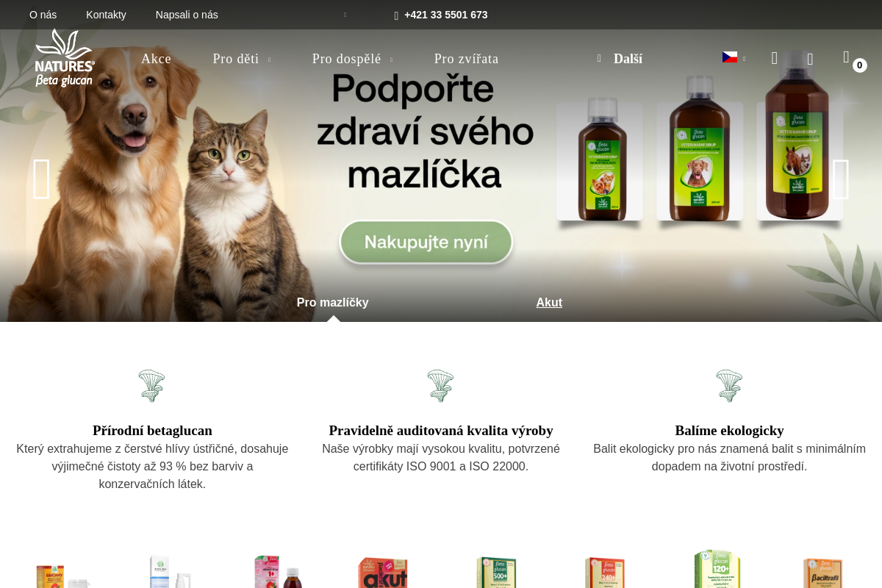Viewport: 882px width, 588px height.
Task: Click the red Akut product thumbnail
Action: pos(383,573)
